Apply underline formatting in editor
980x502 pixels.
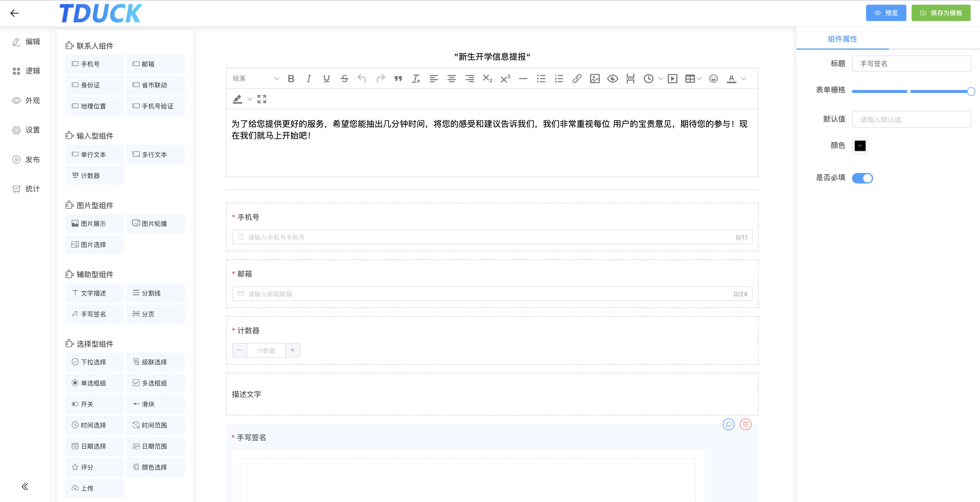(326, 79)
